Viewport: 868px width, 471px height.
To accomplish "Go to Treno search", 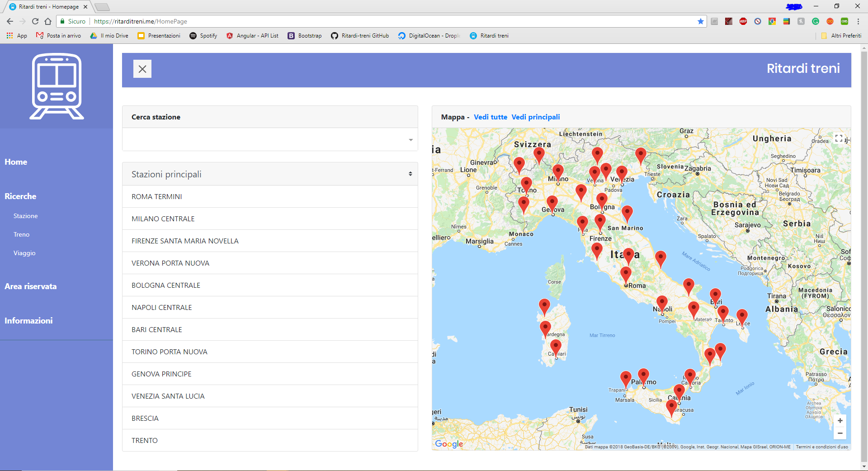I will coord(21,234).
